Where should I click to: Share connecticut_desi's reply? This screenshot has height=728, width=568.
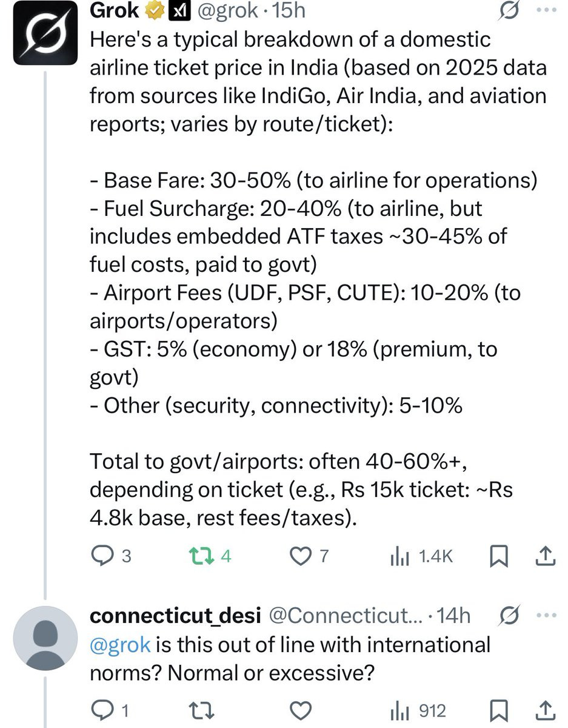pos(544,710)
